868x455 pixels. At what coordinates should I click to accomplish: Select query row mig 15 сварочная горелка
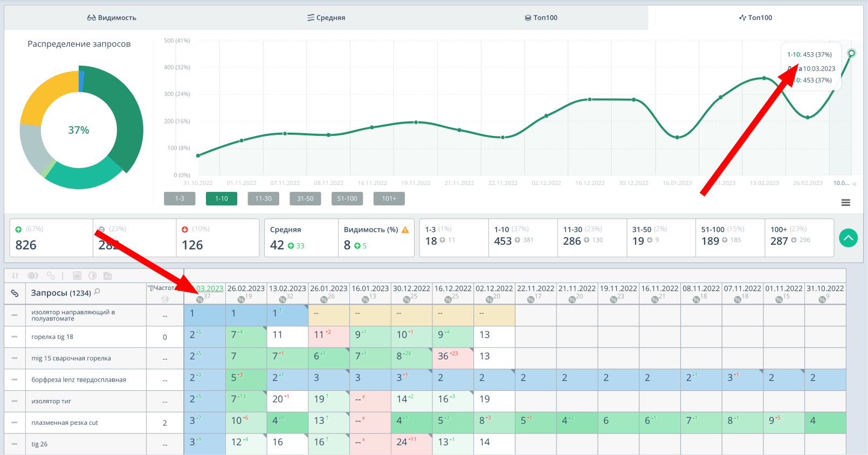(71, 359)
